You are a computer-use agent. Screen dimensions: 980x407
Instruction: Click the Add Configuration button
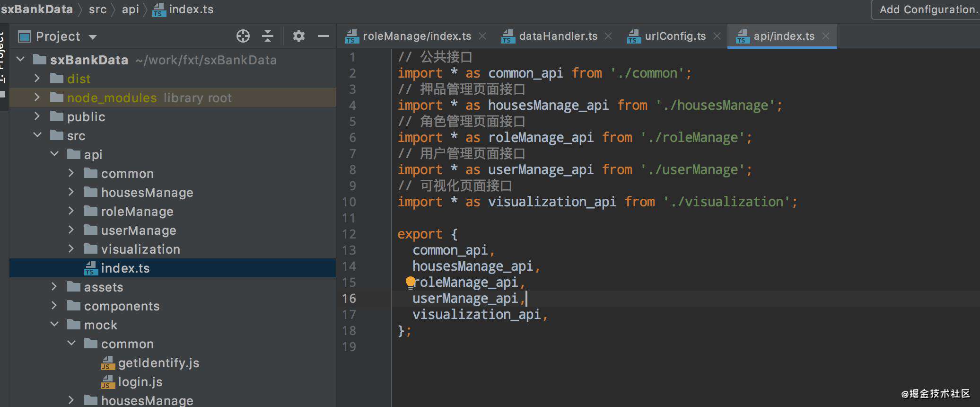tap(927, 9)
